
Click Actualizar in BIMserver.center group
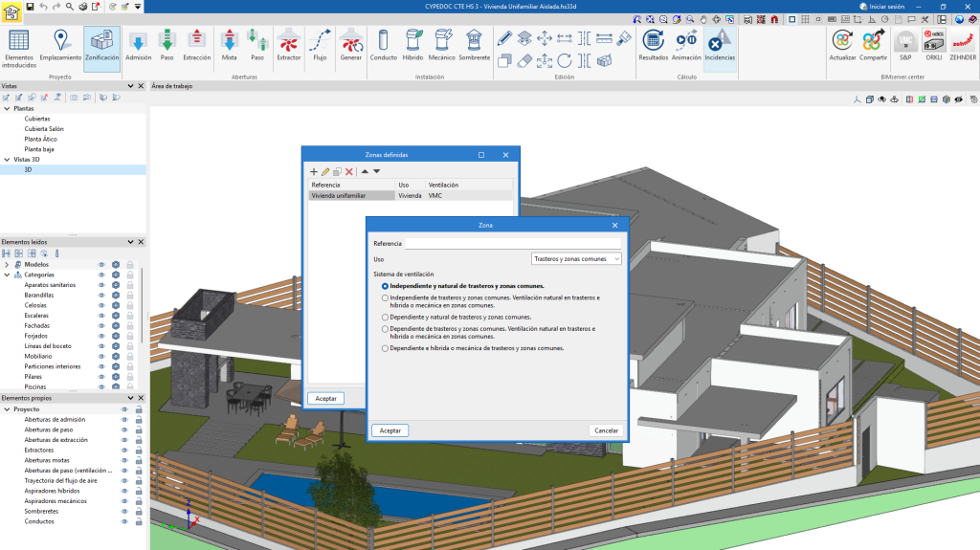pyautogui.click(x=842, y=45)
